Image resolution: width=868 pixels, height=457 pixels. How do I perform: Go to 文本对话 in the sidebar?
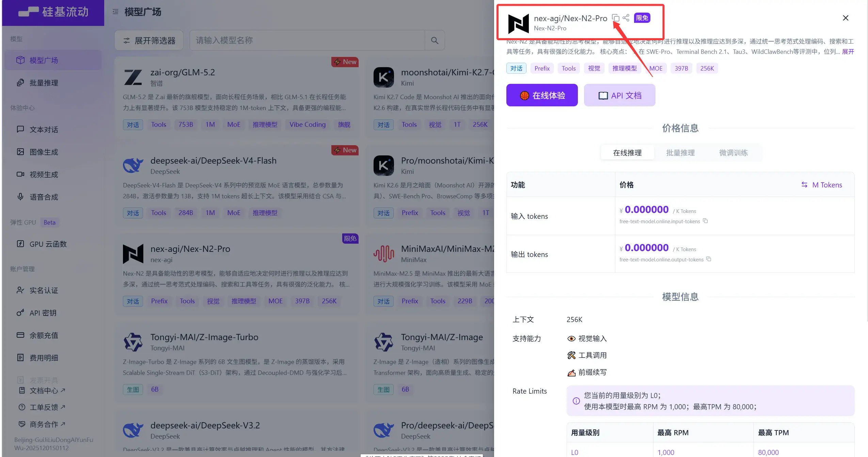53,130
